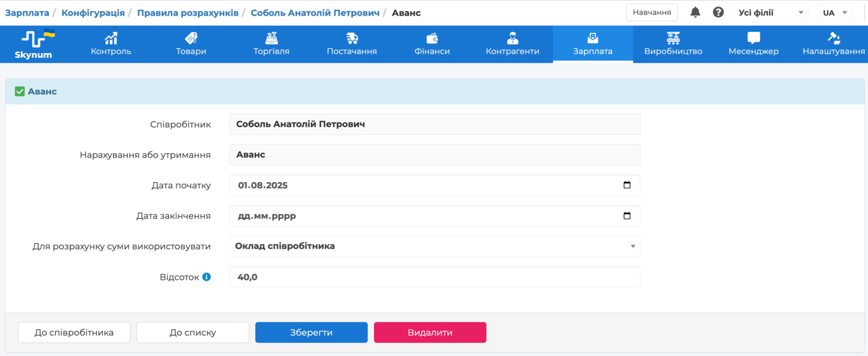Open help via question mark icon
The image size is (868, 356).
pos(718,13)
